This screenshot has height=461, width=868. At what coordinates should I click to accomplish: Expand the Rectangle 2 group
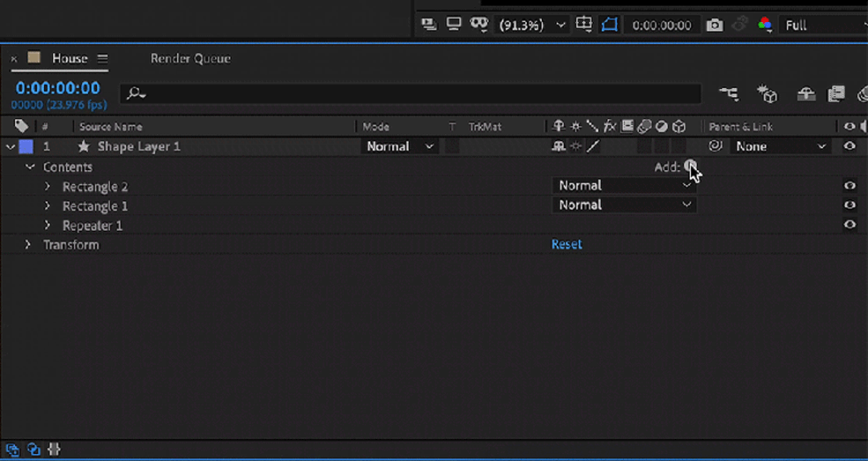click(48, 187)
